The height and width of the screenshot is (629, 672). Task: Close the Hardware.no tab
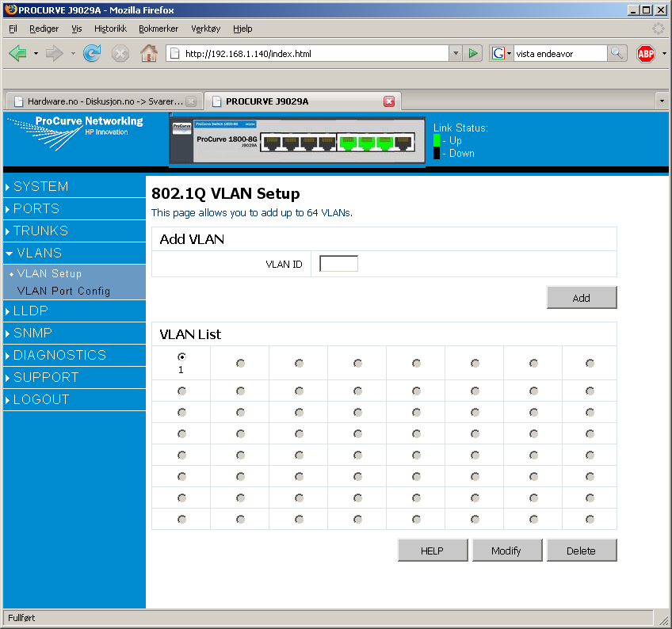tap(192, 101)
